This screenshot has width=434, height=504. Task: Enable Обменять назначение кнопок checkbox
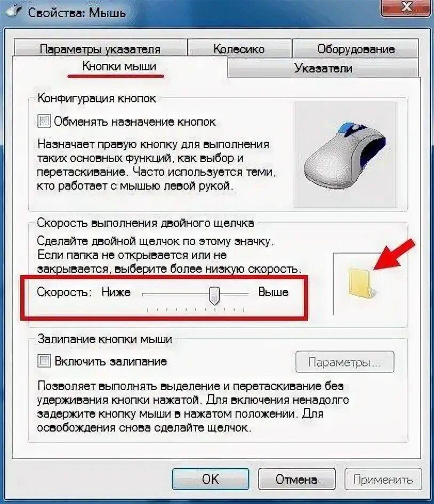click(x=44, y=121)
